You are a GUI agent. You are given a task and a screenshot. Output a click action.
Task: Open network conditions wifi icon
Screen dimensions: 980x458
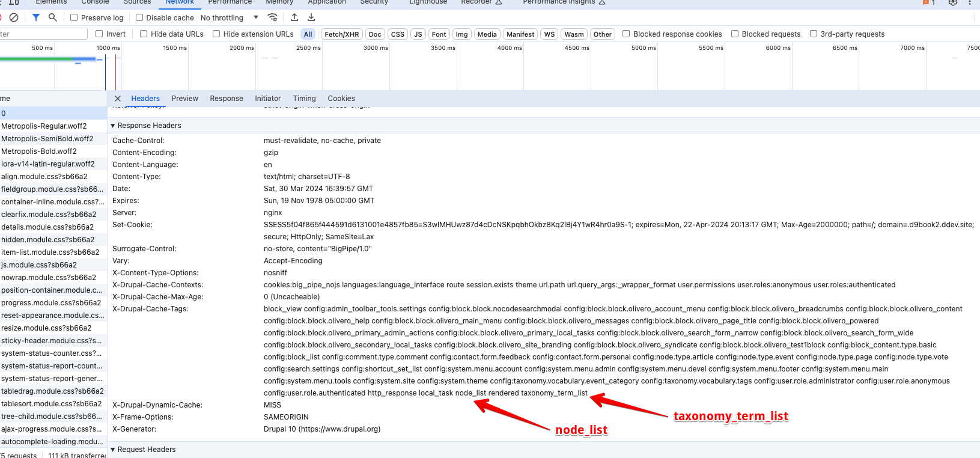(x=273, y=17)
